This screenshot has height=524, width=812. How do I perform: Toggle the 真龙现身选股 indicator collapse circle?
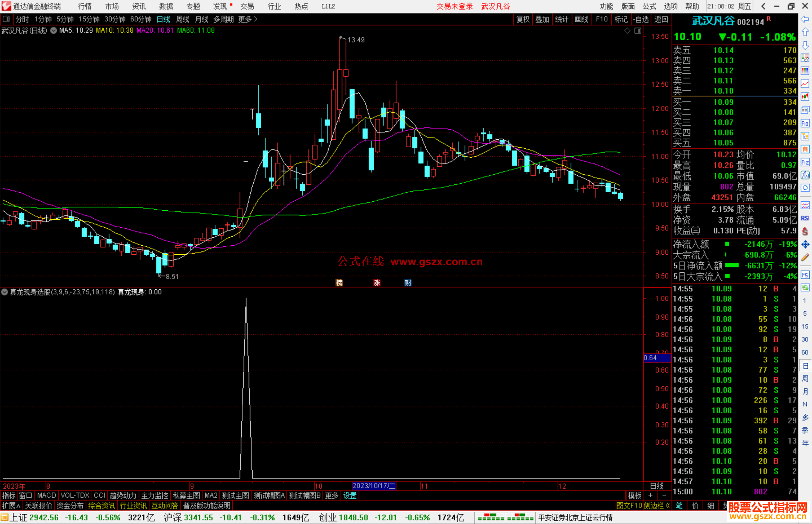click(5, 292)
